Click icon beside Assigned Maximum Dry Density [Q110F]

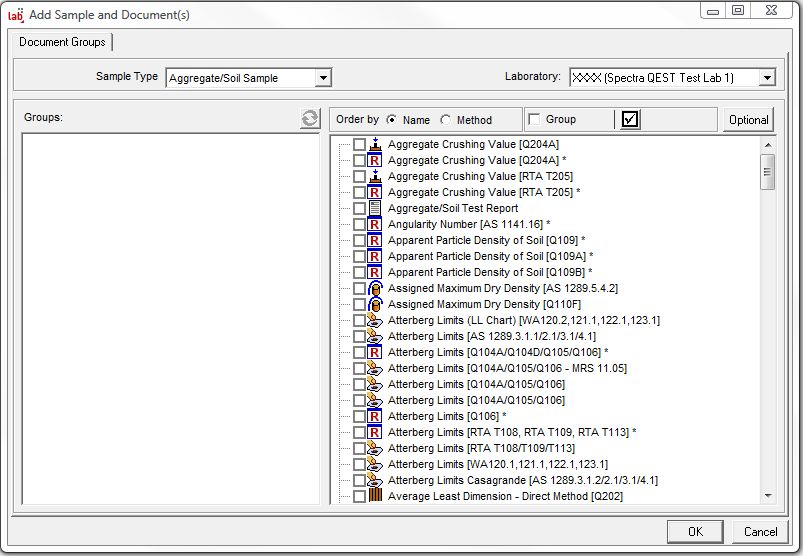coord(376,304)
